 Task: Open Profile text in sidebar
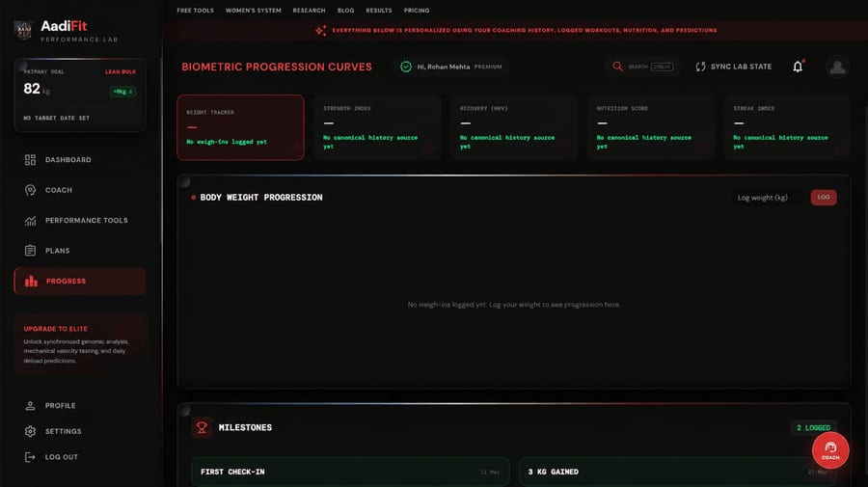[x=61, y=406]
